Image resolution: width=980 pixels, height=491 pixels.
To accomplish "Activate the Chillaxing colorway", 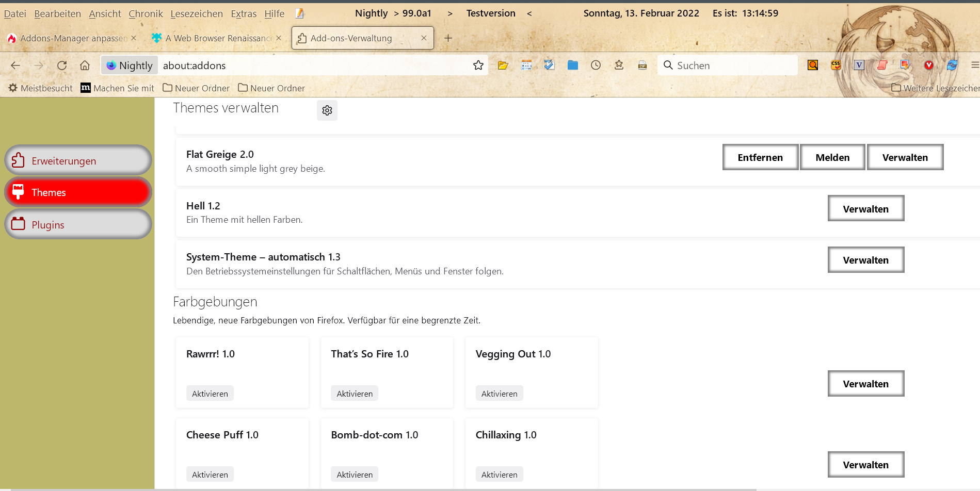I will (x=499, y=474).
